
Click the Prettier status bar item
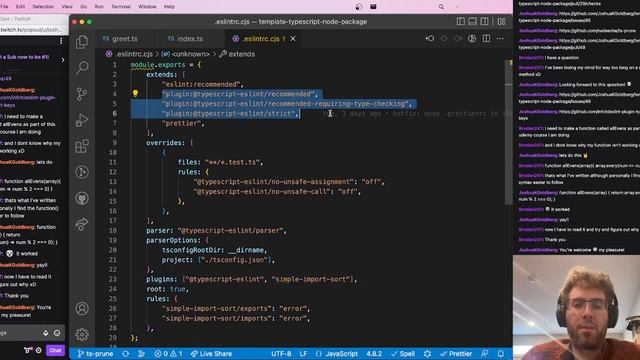point(456,354)
